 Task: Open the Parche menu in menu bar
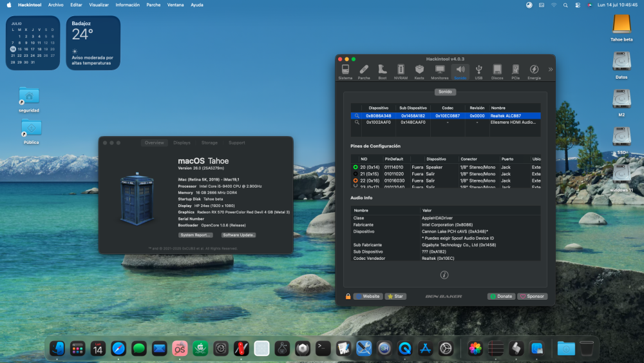tap(153, 5)
